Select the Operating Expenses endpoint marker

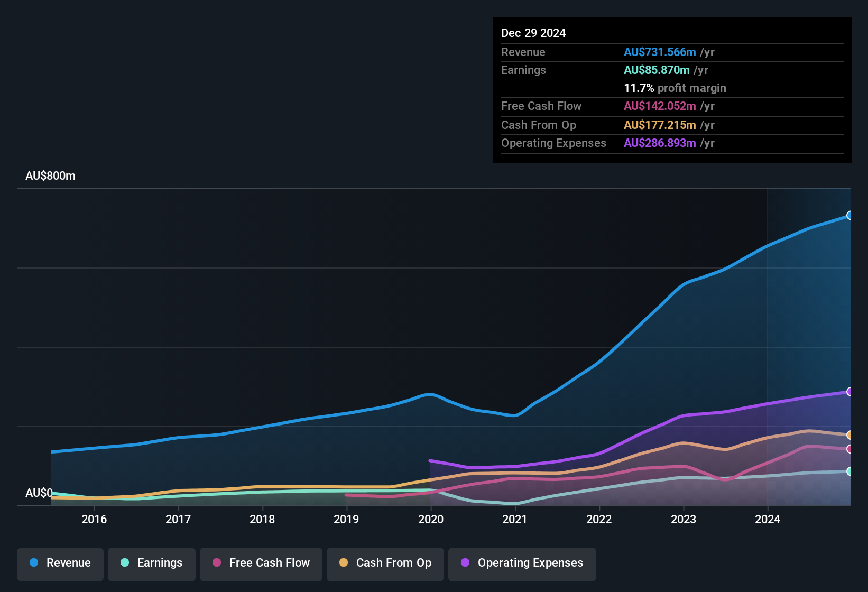click(x=849, y=391)
